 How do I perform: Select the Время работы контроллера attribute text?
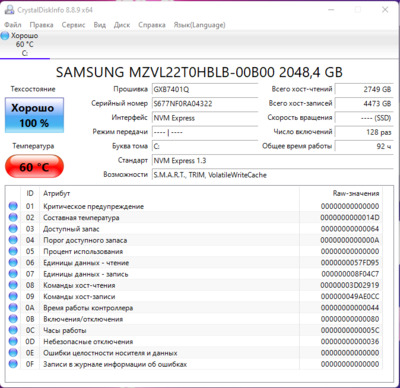coord(88,308)
